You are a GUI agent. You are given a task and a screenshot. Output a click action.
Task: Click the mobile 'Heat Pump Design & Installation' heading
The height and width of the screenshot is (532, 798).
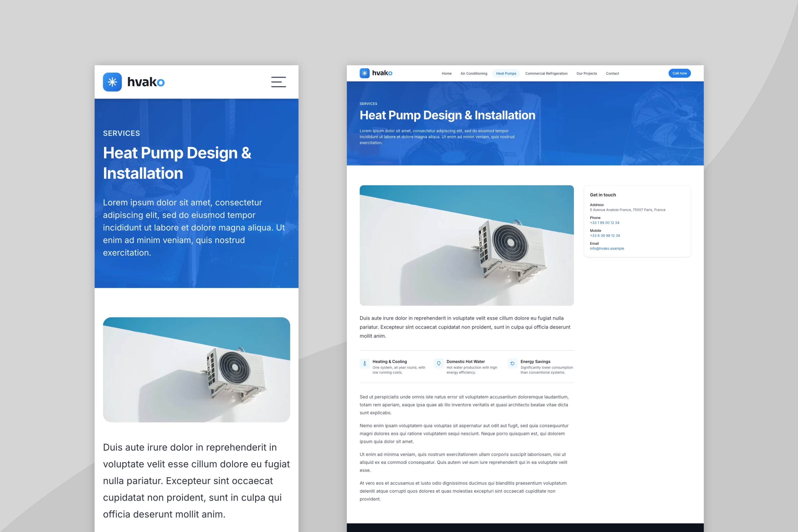(177, 163)
